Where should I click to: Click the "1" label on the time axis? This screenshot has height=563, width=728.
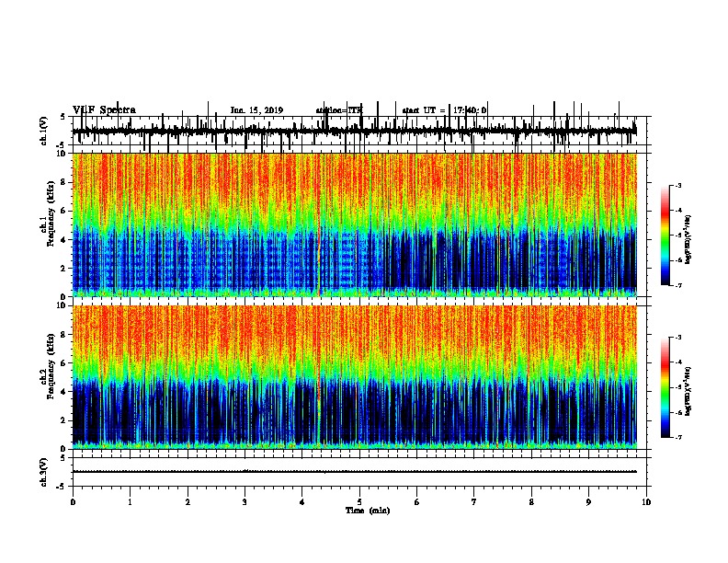coord(131,502)
